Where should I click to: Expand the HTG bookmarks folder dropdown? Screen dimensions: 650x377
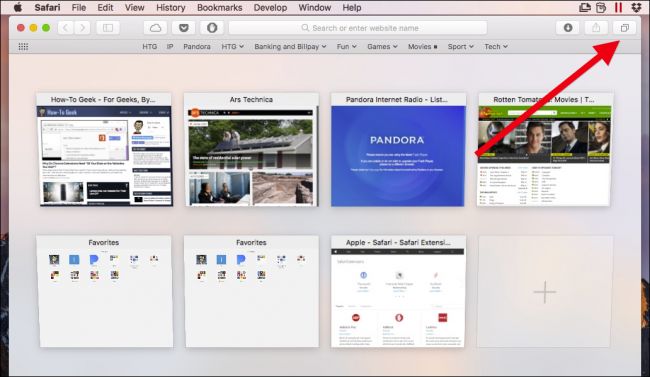pos(233,46)
